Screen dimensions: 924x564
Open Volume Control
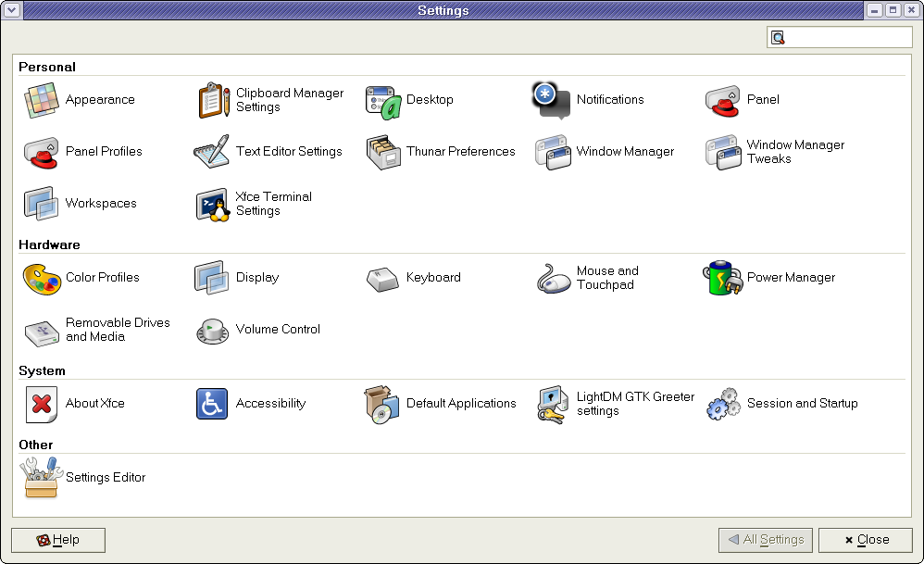pyautogui.click(x=213, y=330)
